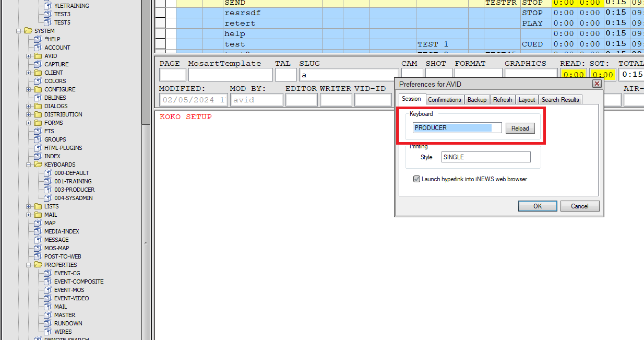Click the DISTRIBUTION folder icon
Image resolution: width=644 pixels, height=340 pixels.
[x=38, y=114]
